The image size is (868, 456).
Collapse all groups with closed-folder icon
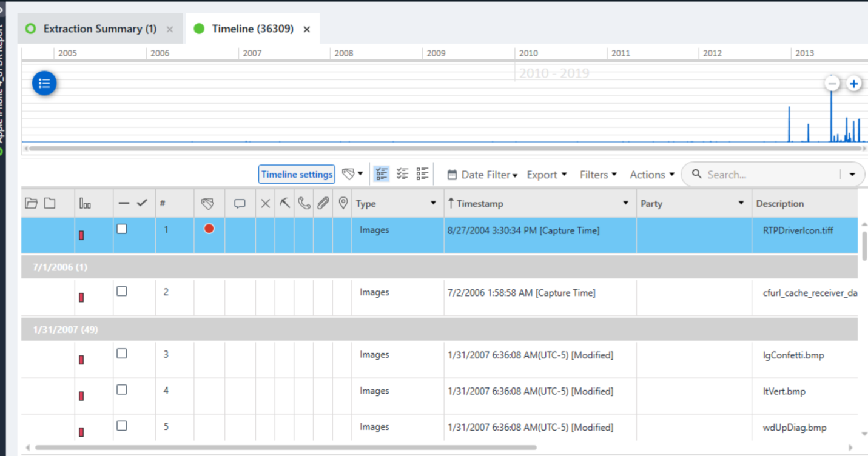pos(50,203)
